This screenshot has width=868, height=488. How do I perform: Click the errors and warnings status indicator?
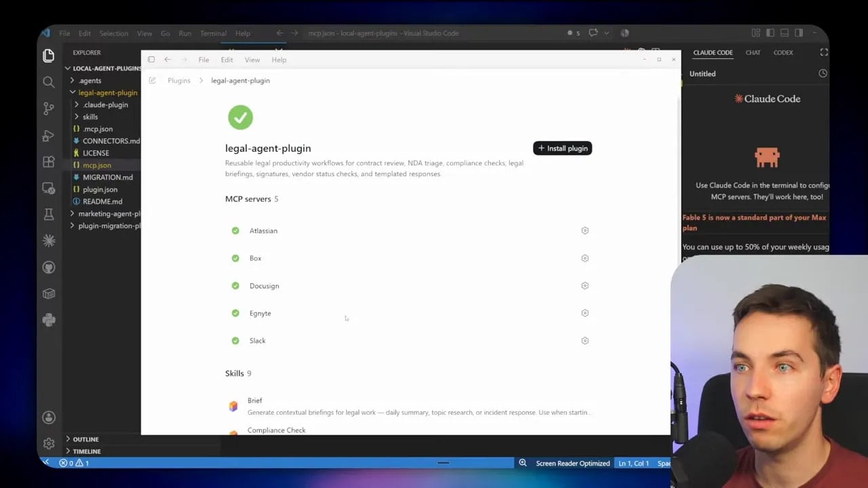pyautogui.click(x=73, y=463)
